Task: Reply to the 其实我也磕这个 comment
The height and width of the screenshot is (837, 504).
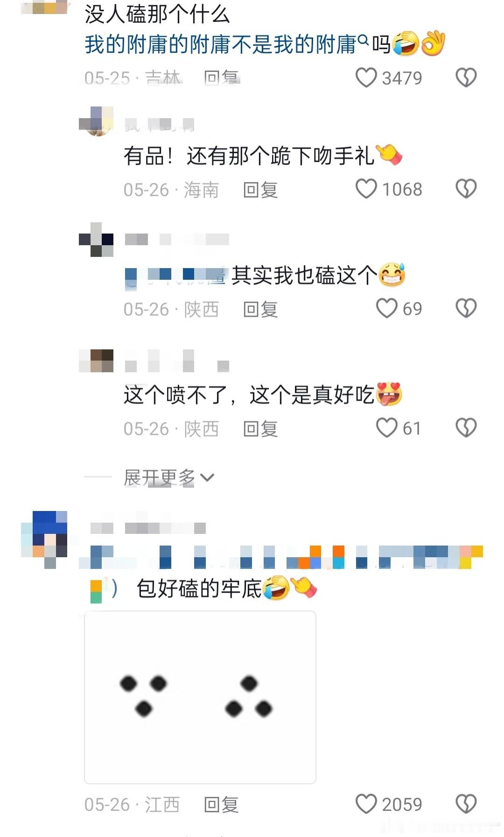Action: click(260, 309)
